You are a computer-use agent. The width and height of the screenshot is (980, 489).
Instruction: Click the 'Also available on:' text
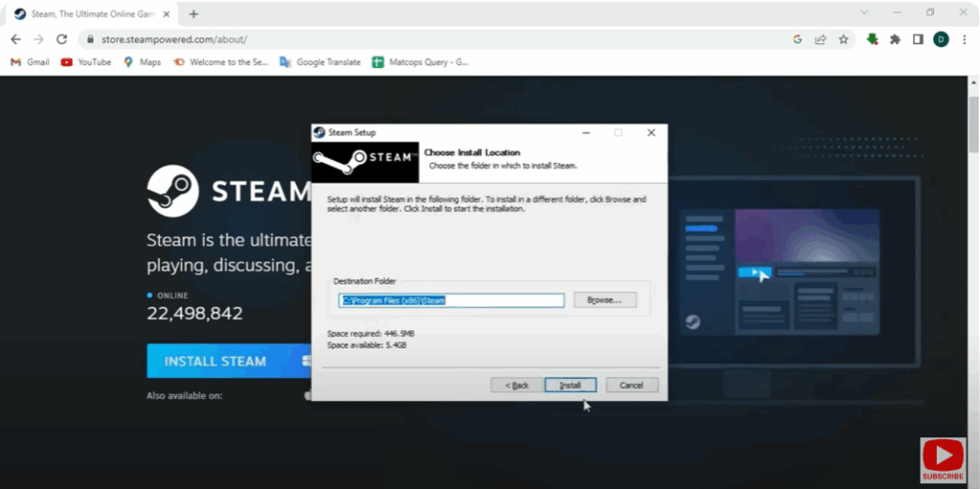(x=185, y=396)
